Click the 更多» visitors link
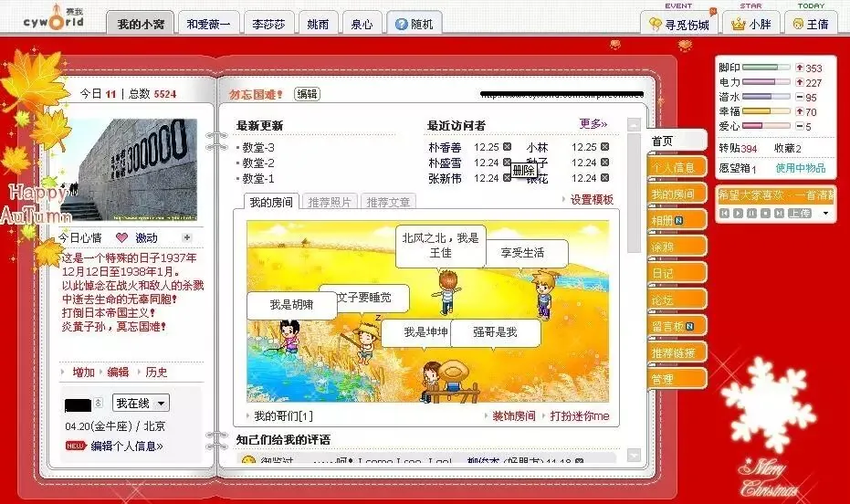 (593, 124)
